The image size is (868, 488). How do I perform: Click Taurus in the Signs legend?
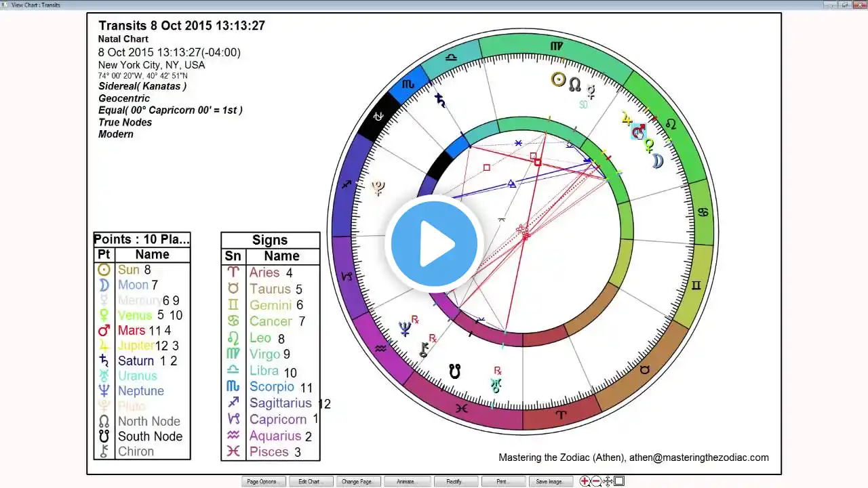point(271,289)
